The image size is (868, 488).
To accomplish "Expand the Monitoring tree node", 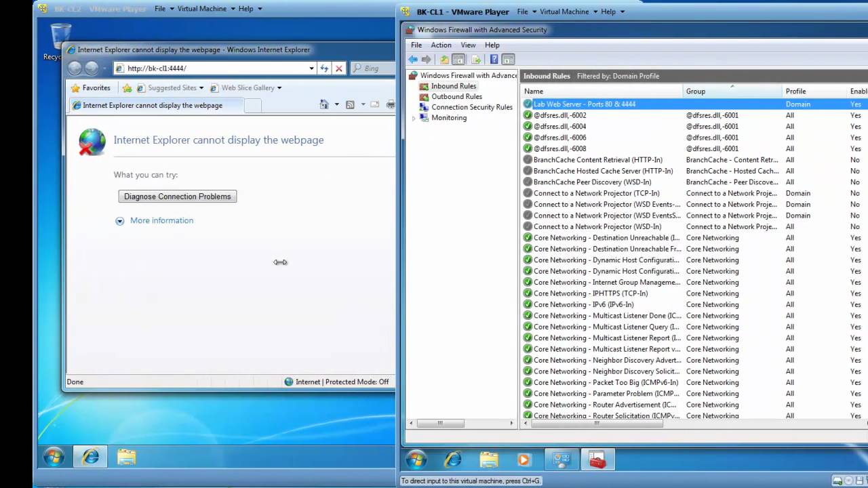I will 414,118.
